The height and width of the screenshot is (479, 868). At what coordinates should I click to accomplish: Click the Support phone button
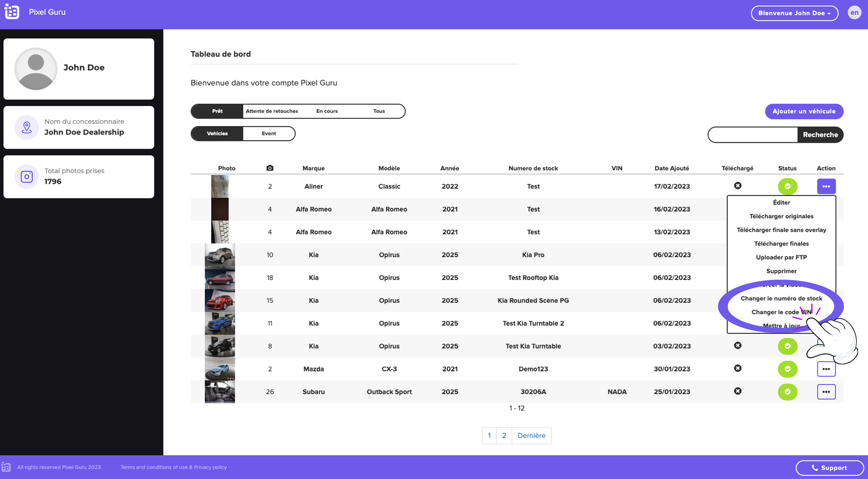pyautogui.click(x=829, y=468)
